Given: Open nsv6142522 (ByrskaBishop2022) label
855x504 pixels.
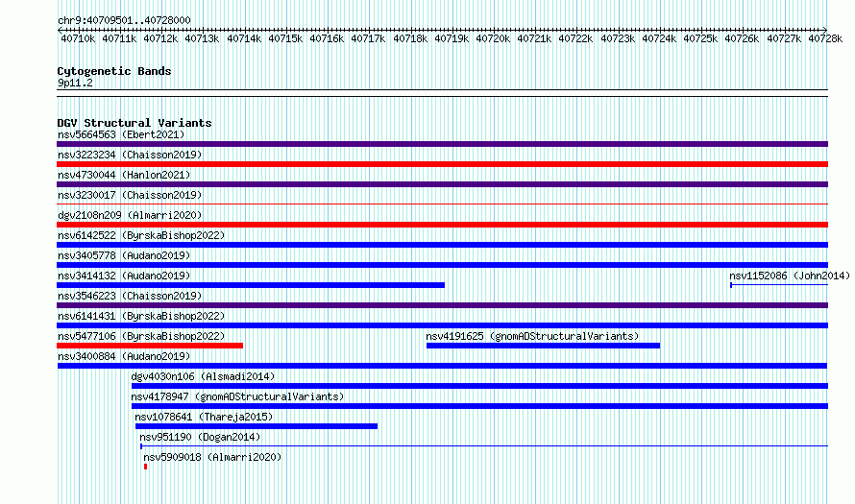Looking at the screenshot, I should tap(141, 235).
